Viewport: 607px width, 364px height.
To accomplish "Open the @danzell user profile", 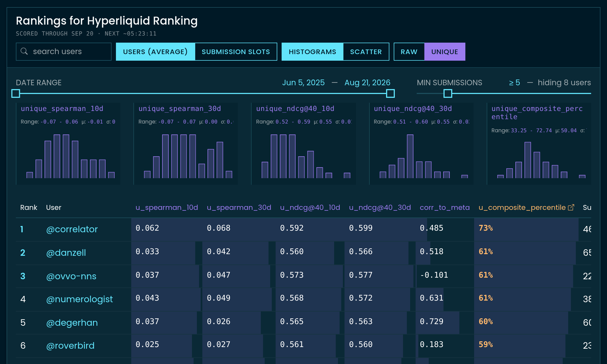I will click(x=66, y=253).
